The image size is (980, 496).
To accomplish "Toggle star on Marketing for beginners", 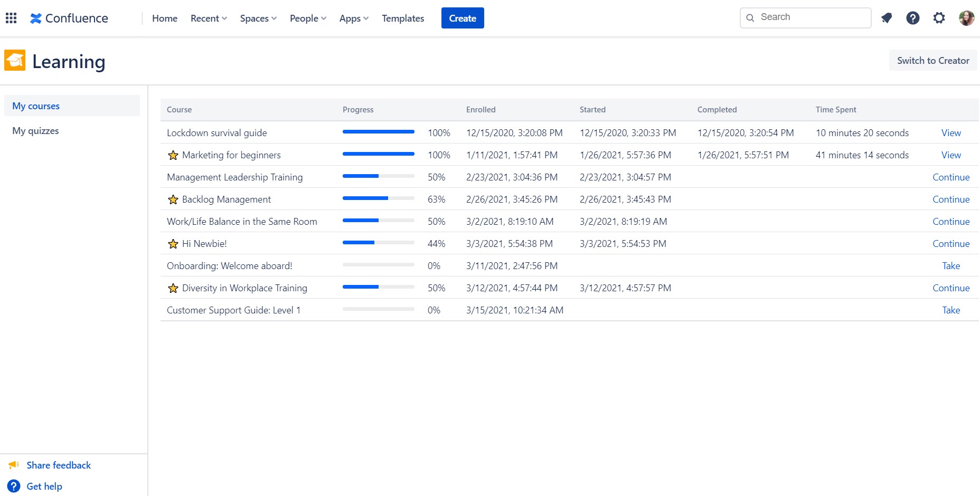I will (173, 155).
